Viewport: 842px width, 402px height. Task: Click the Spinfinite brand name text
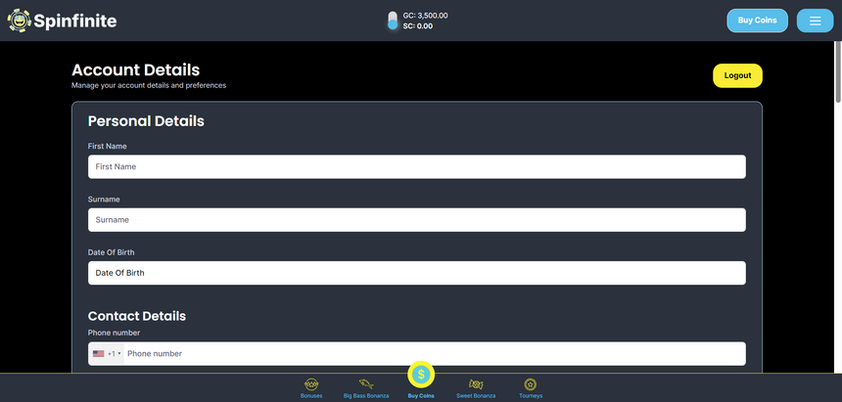pyautogui.click(x=75, y=21)
